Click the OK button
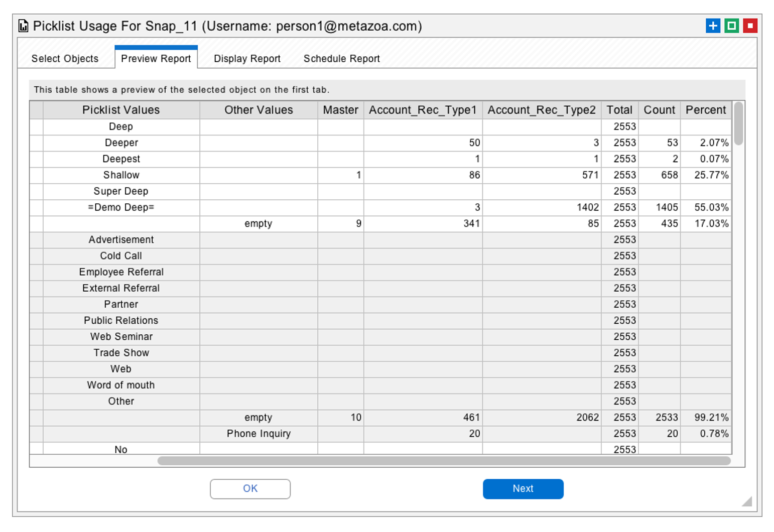This screenshot has width=774, height=532. point(250,489)
